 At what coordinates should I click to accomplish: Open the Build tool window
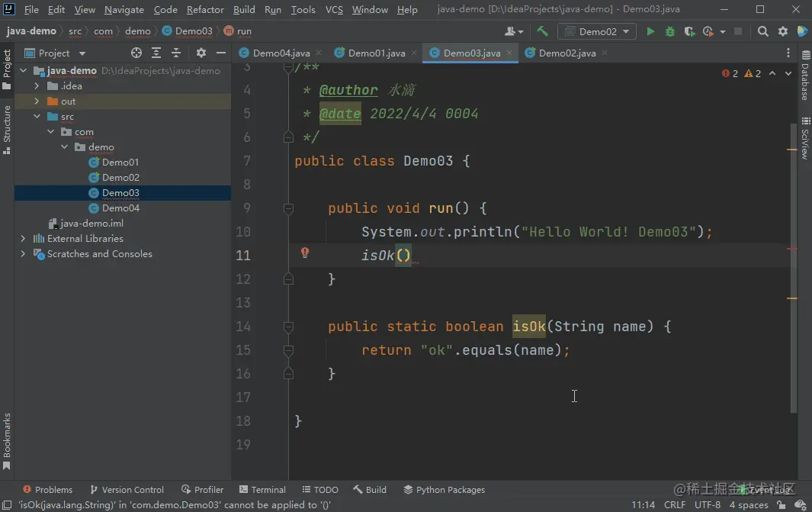pyautogui.click(x=370, y=490)
